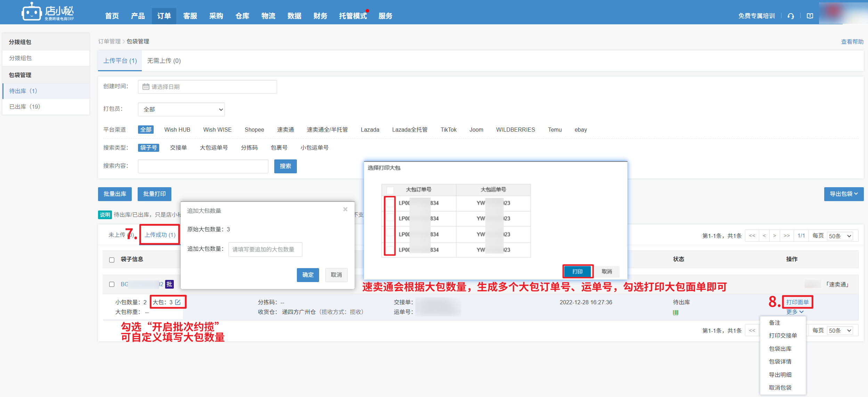This screenshot has height=397, width=868.
Task: Open the 打包员 全部 dropdown
Action: 181,109
